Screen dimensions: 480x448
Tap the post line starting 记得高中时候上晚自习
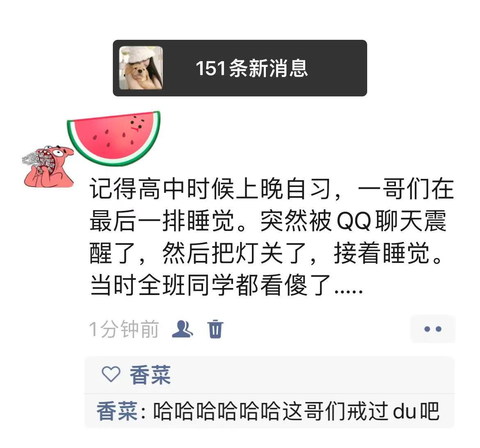tap(272, 189)
